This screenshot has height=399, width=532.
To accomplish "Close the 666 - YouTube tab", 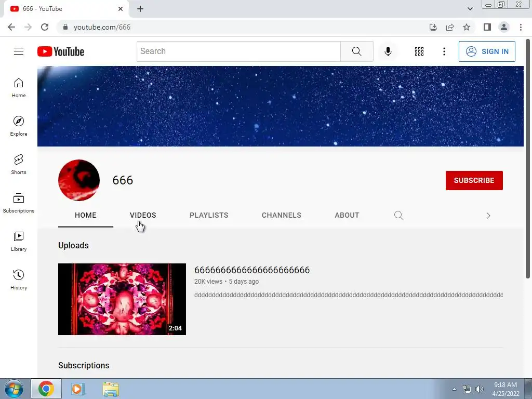I will click(x=121, y=9).
